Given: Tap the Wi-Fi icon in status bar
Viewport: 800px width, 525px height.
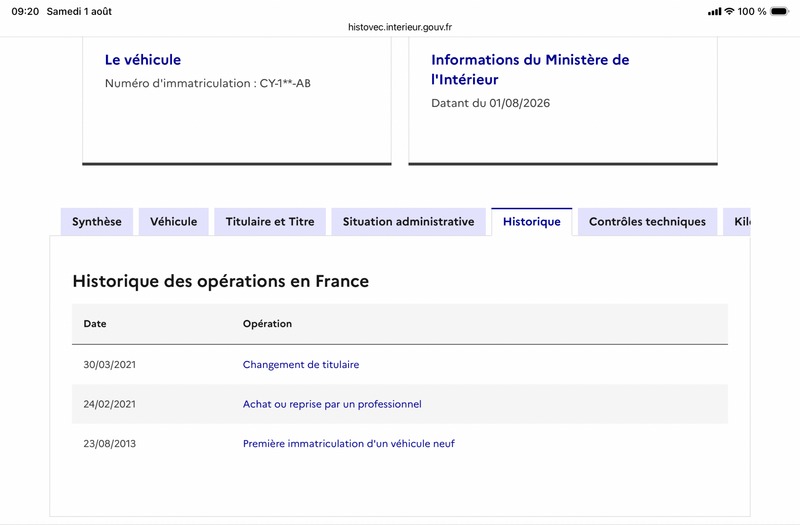Looking at the screenshot, I should click(730, 11).
